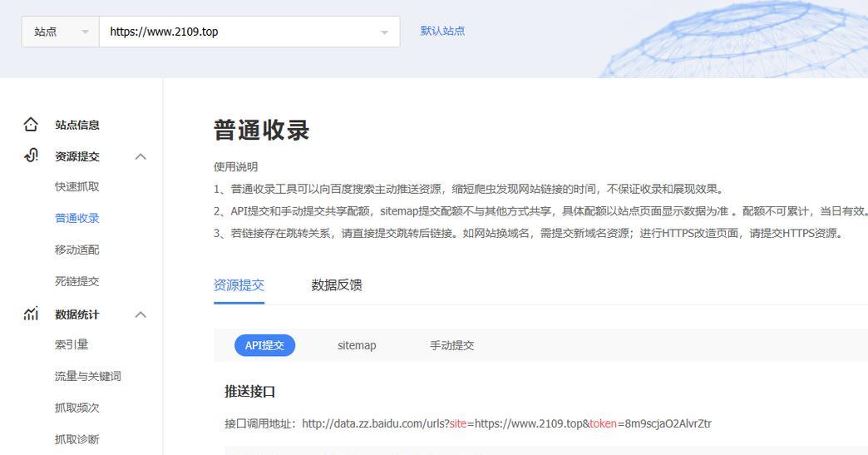Switch to the 数据反馈 tab
868x455 pixels.
coord(337,285)
